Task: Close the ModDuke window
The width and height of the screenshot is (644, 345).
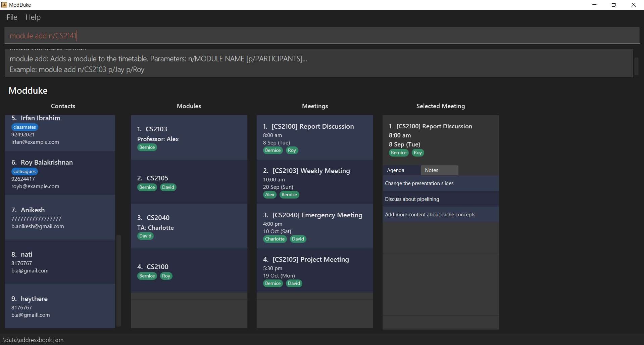Action: 634,5
